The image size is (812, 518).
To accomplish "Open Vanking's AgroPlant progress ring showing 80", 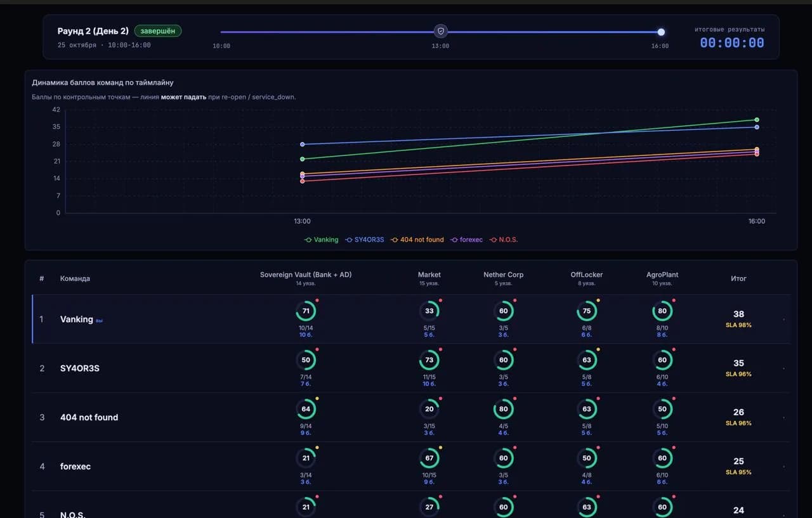I will tap(662, 311).
